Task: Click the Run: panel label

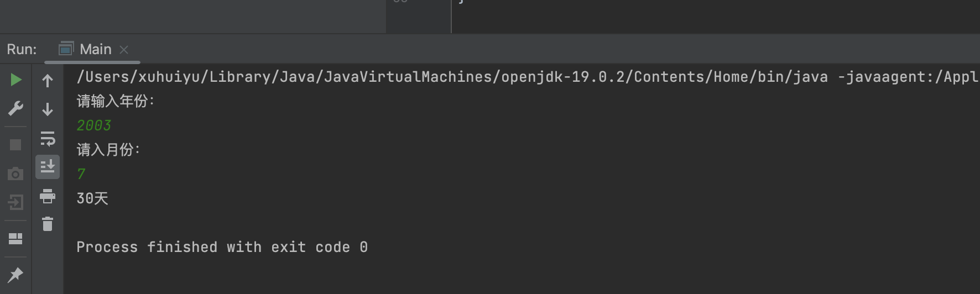Action: coord(22,49)
